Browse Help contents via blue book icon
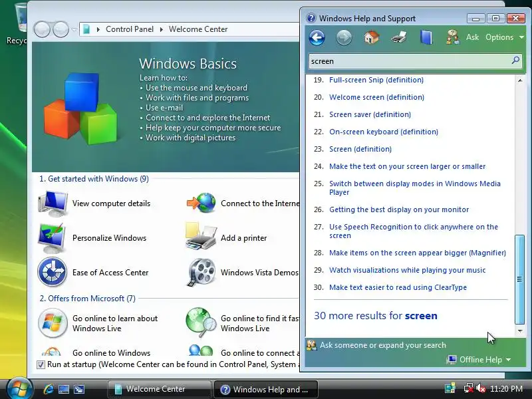532x399 pixels. [x=426, y=37]
